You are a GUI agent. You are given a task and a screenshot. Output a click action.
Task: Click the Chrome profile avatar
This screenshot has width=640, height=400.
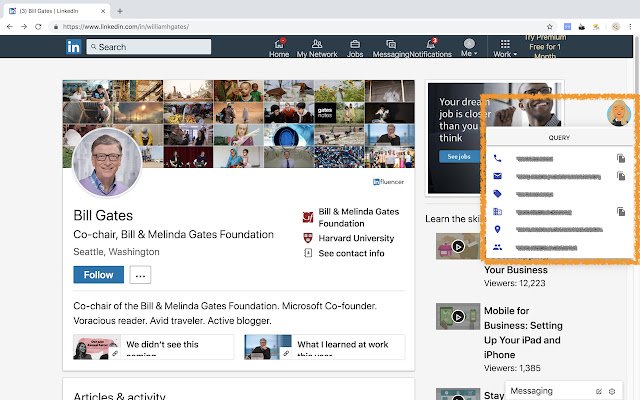616,27
